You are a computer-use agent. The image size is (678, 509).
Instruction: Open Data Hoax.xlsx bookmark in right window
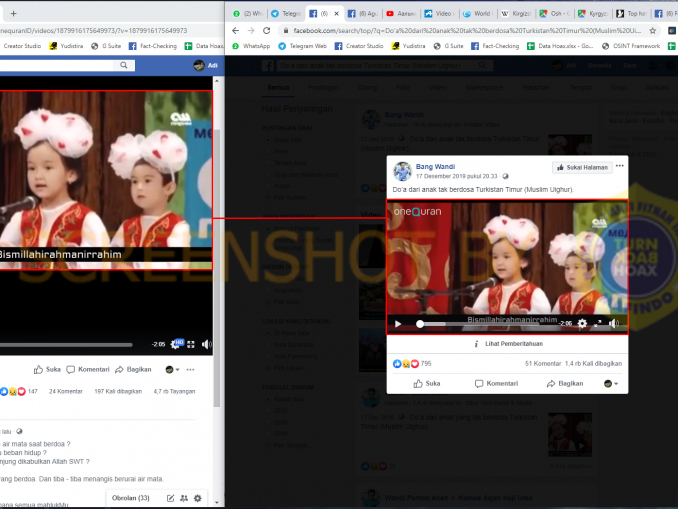pos(560,46)
